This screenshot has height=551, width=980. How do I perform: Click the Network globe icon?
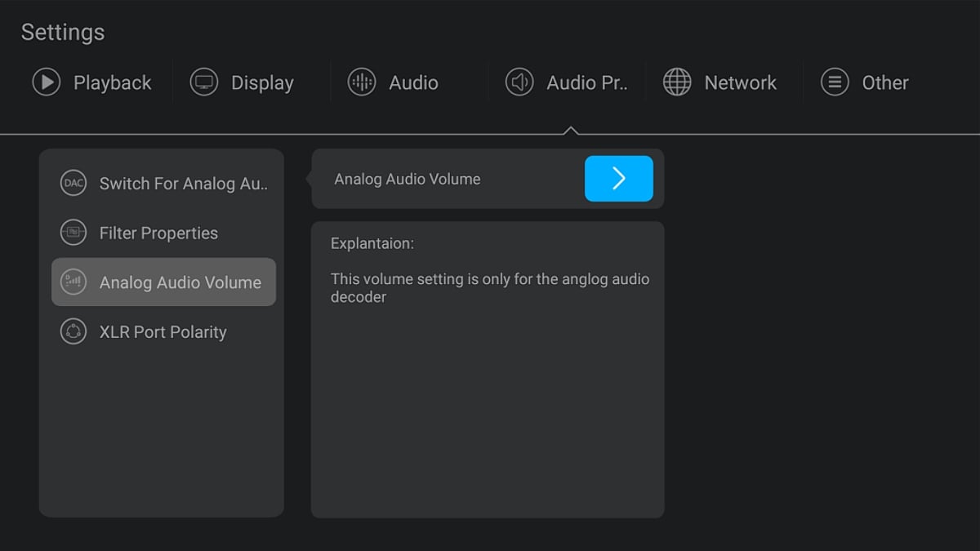click(677, 82)
